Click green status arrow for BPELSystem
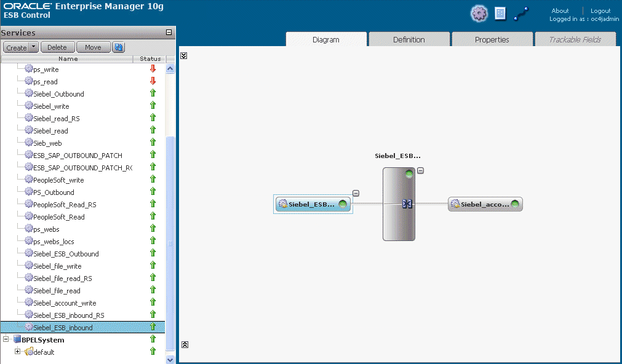The height and width of the screenshot is (364, 622). point(153,339)
